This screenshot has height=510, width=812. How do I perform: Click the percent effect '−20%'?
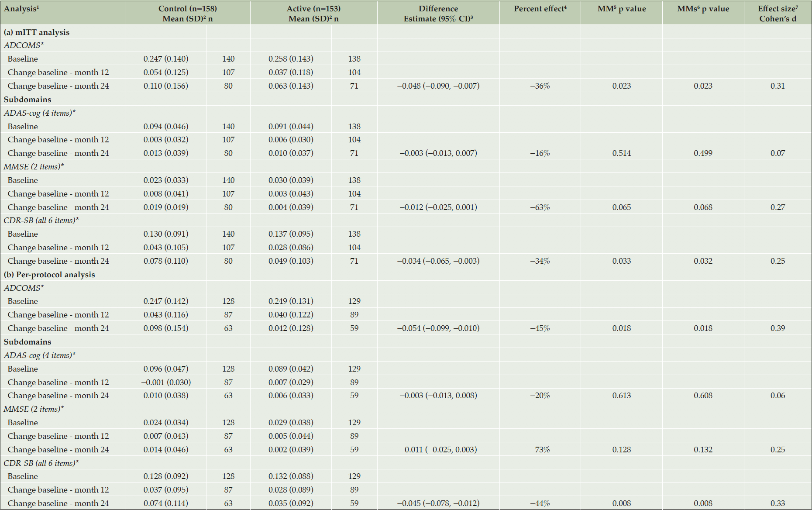tap(540, 396)
